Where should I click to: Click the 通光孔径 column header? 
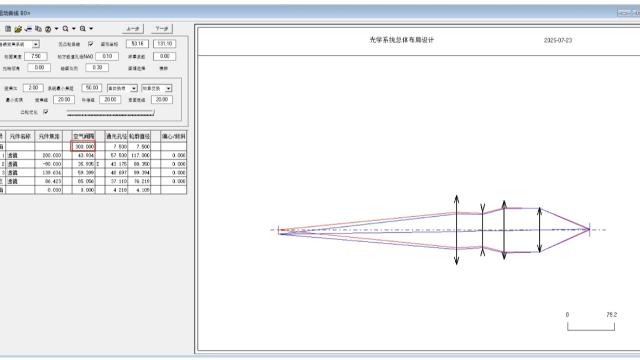click(x=116, y=136)
